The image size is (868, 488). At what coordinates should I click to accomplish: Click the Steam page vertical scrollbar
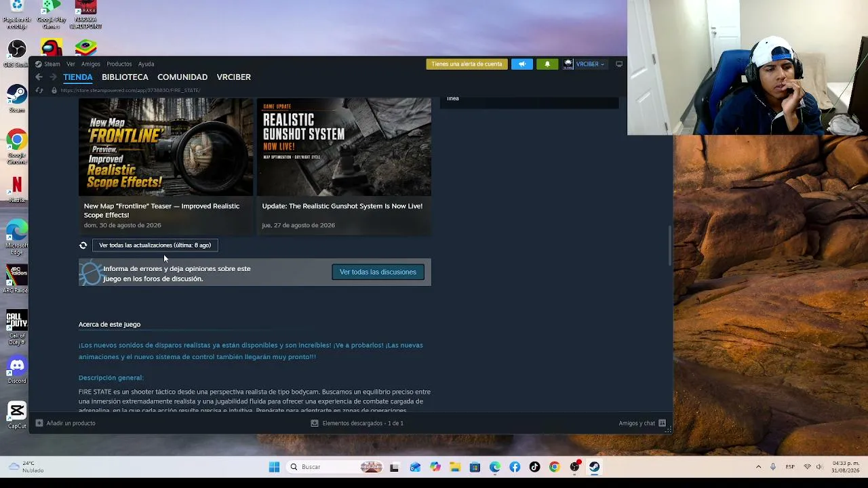pyautogui.click(x=671, y=245)
